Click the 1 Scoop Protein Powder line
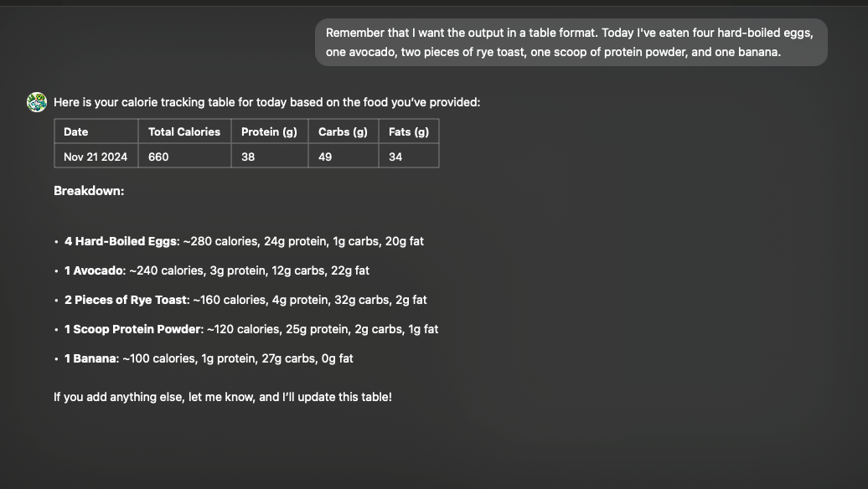 [x=251, y=329]
